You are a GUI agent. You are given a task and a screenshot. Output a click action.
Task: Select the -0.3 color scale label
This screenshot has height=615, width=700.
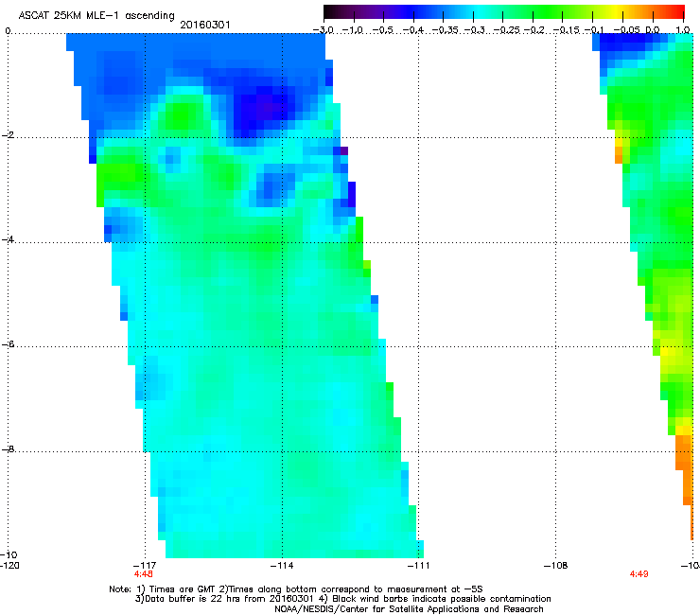(474, 30)
